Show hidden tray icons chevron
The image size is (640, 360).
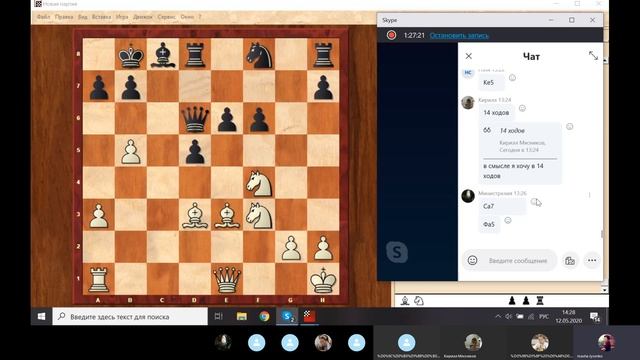pos(498,316)
